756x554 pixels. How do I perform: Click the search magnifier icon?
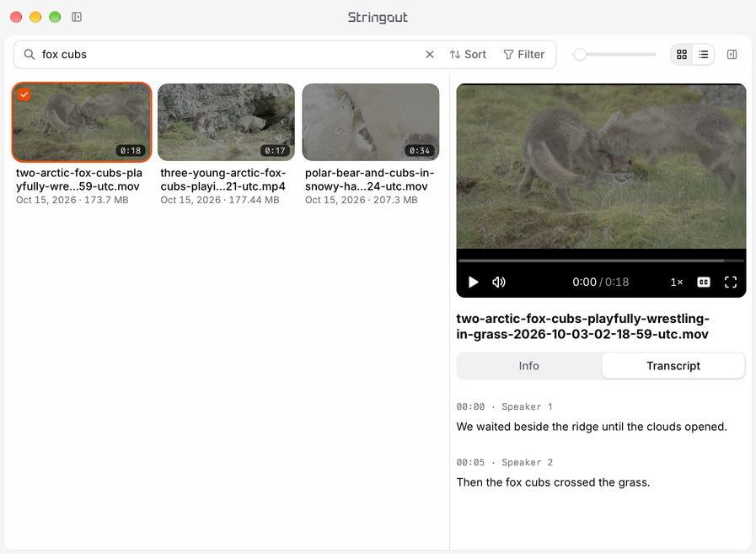[x=29, y=55]
